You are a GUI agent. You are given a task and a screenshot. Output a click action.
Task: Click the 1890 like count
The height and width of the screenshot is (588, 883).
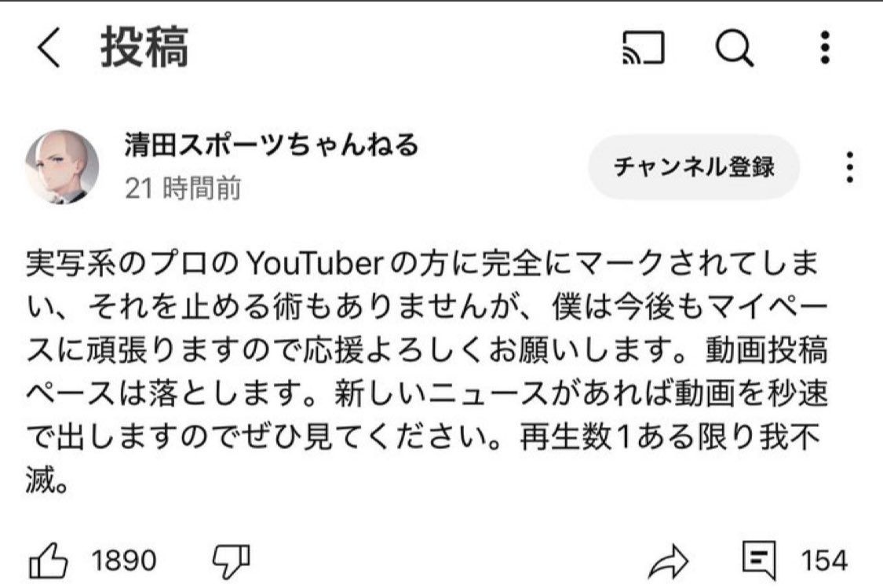point(124,561)
